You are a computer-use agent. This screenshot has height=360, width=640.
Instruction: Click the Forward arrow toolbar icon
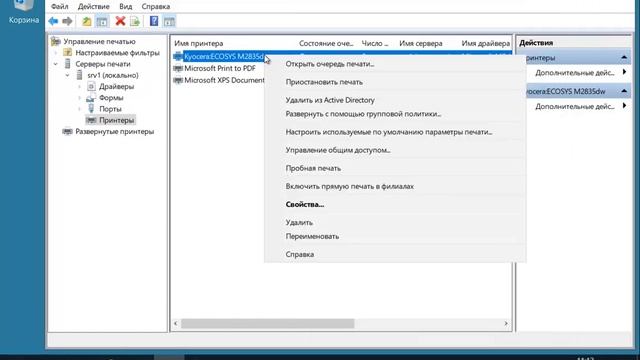(67, 21)
